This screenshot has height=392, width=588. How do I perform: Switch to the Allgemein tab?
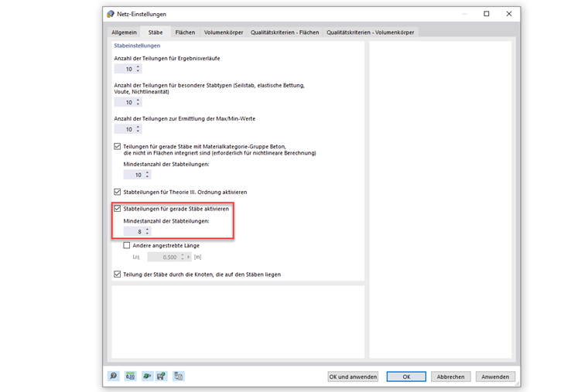(x=124, y=32)
